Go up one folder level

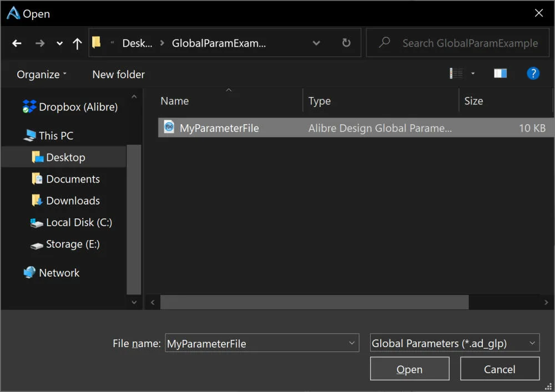[x=77, y=43]
